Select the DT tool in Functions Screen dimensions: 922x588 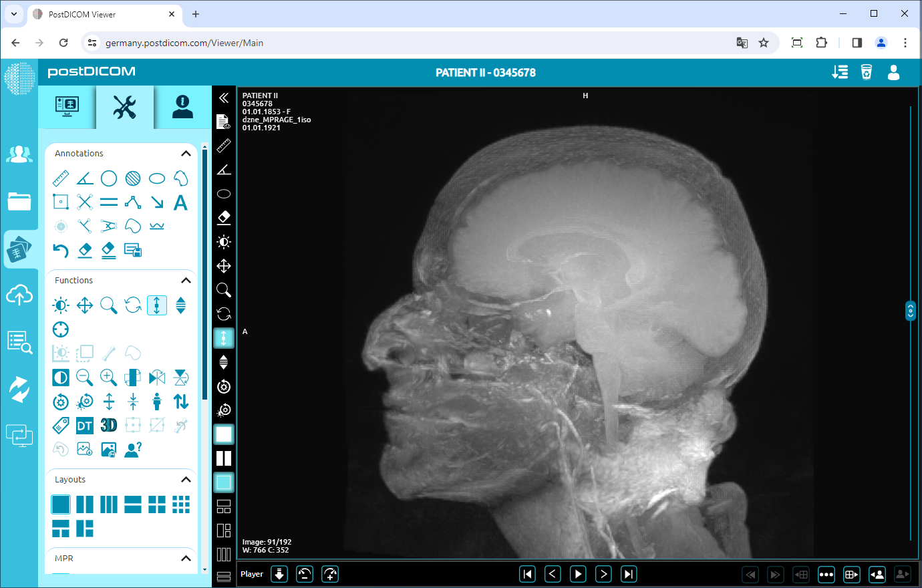[84, 425]
